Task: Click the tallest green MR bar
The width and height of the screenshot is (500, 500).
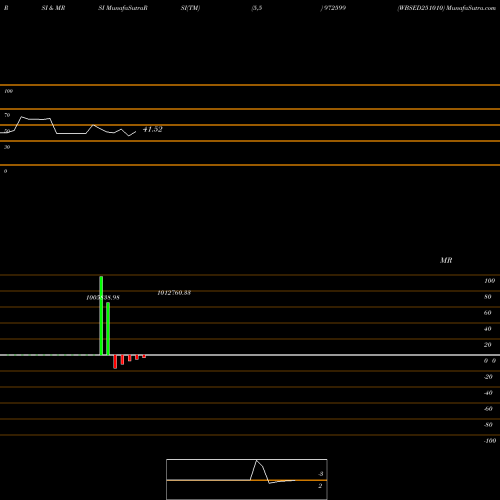Action: pos(101,316)
